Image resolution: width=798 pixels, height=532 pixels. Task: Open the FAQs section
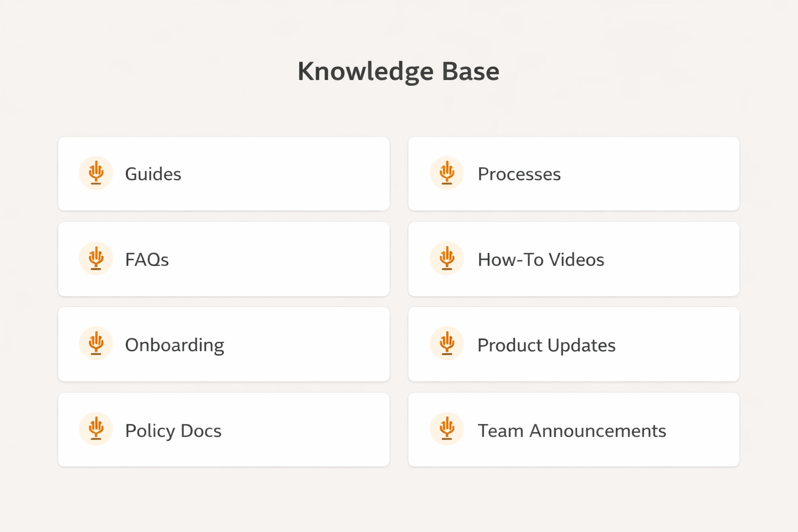pyautogui.click(x=223, y=259)
